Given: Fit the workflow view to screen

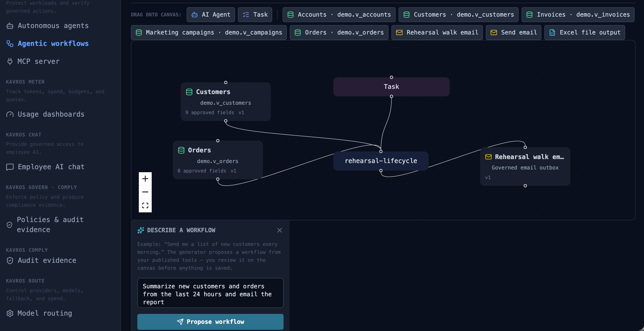Looking at the screenshot, I should point(145,205).
